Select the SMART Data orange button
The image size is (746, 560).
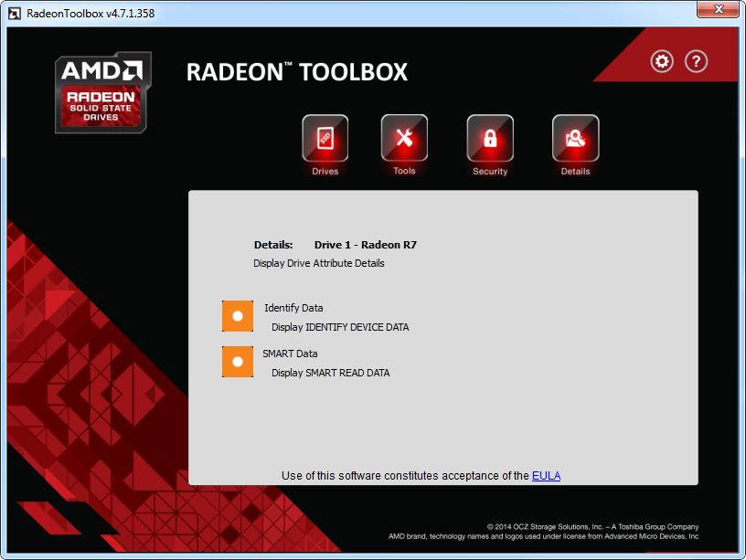(238, 362)
